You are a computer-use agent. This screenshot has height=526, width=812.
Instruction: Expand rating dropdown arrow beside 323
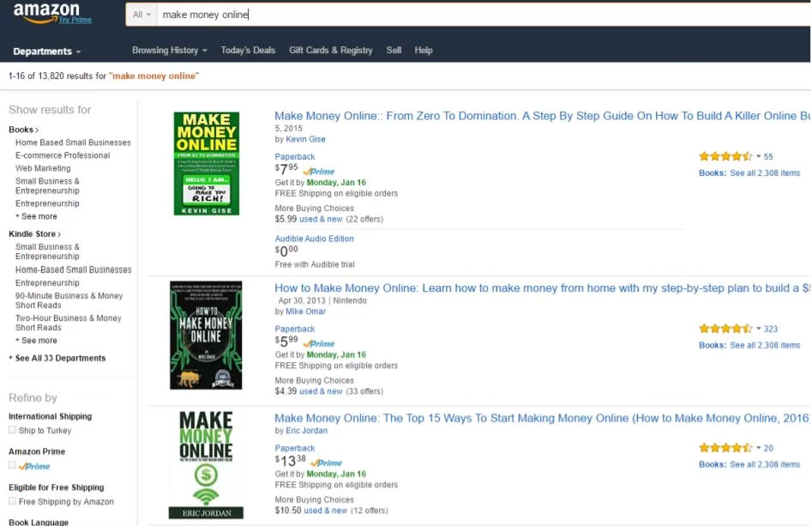(759, 329)
